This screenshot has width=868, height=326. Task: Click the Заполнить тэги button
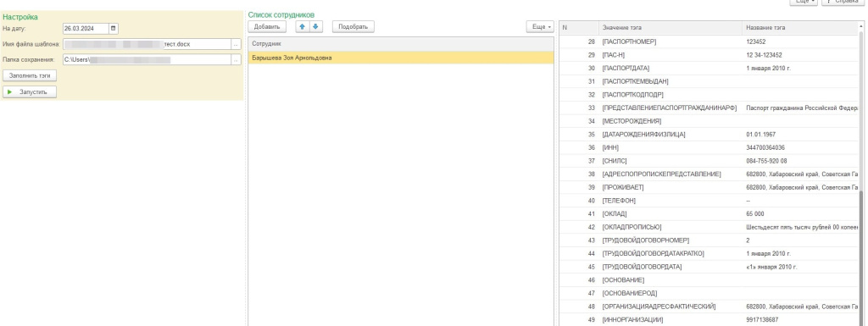(x=30, y=75)
